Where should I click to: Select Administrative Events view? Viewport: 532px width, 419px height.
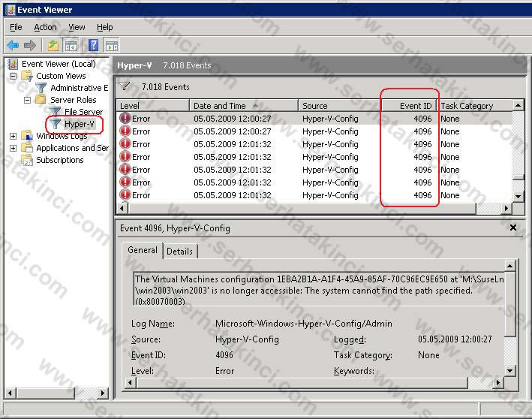pos(79,88)
